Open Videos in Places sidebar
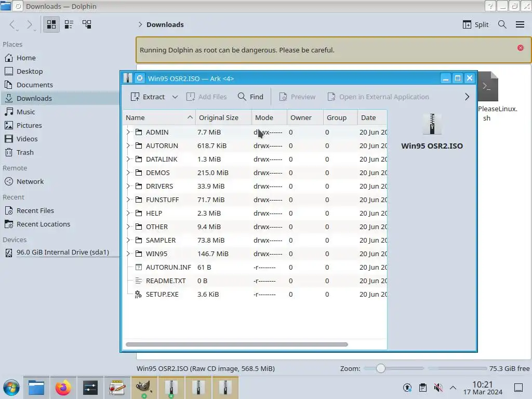 pos(60,139)
